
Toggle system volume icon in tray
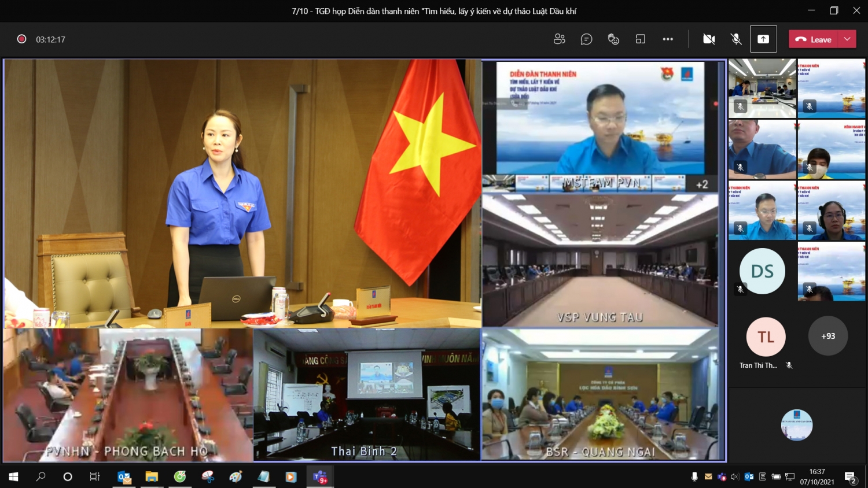735,477
